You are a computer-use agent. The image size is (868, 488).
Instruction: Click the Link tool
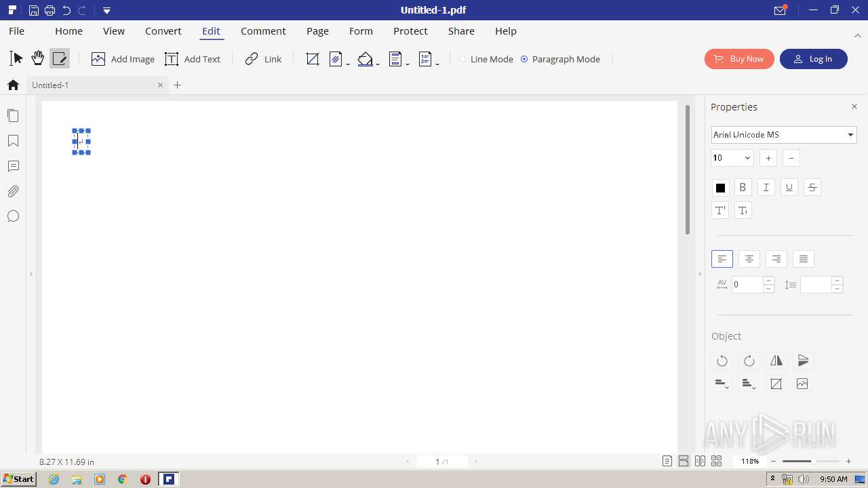click(x=263, y=59)
